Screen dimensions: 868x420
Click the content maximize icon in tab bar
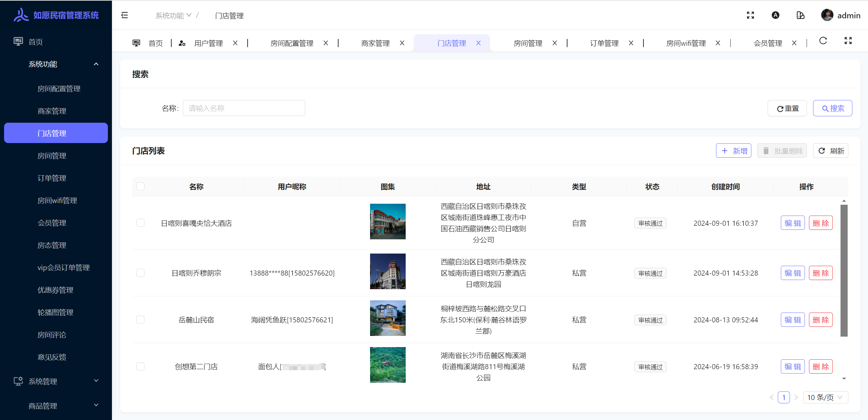coord(848,41)
